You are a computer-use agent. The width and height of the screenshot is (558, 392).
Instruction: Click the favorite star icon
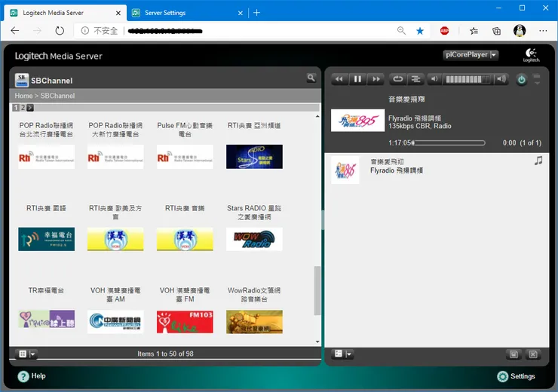(x=420, y=31)
